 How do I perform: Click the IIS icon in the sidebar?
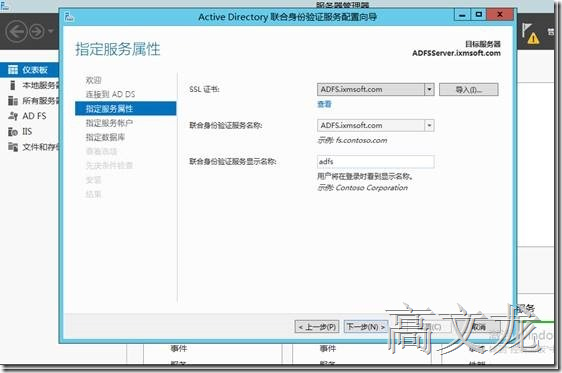(x=13, y=132)
